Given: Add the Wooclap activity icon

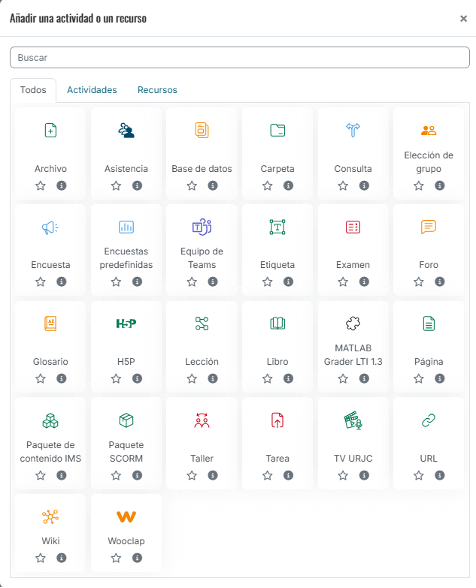Looking at the screenshot, I should click(x=126, y=517).
